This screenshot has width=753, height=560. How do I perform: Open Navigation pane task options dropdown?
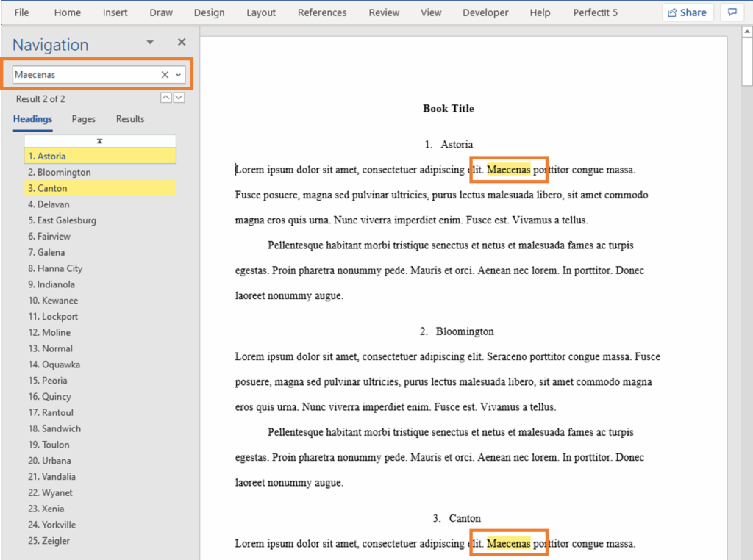pyautogui.click(x=150, y=43)
